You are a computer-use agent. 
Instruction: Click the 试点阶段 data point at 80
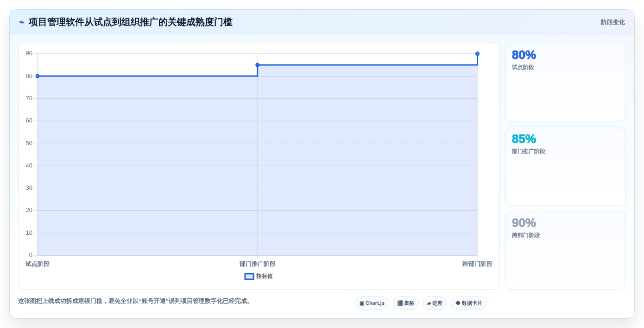point(38,76)
